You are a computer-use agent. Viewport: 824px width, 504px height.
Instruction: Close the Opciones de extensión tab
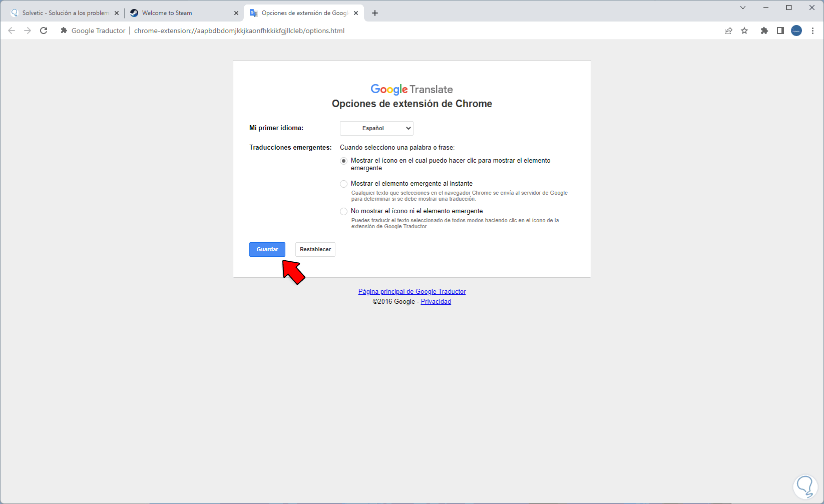(x=356, y=13)
